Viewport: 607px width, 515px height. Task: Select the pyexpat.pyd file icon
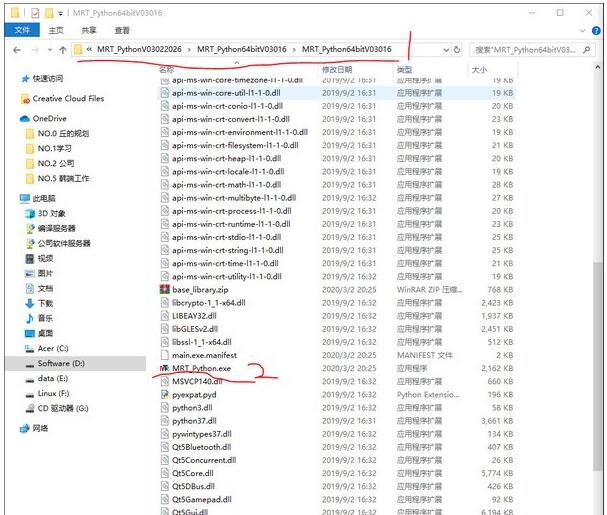tap(165, 395)
